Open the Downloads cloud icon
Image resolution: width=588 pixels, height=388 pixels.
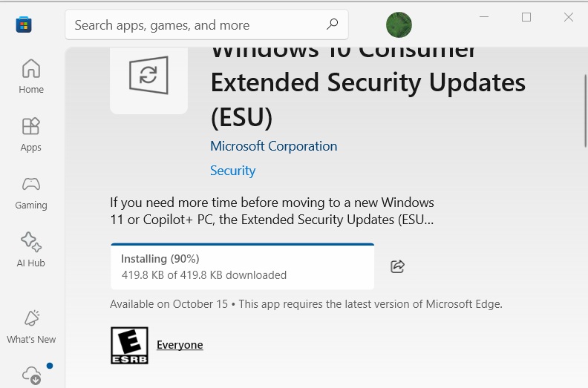[32, 375]
